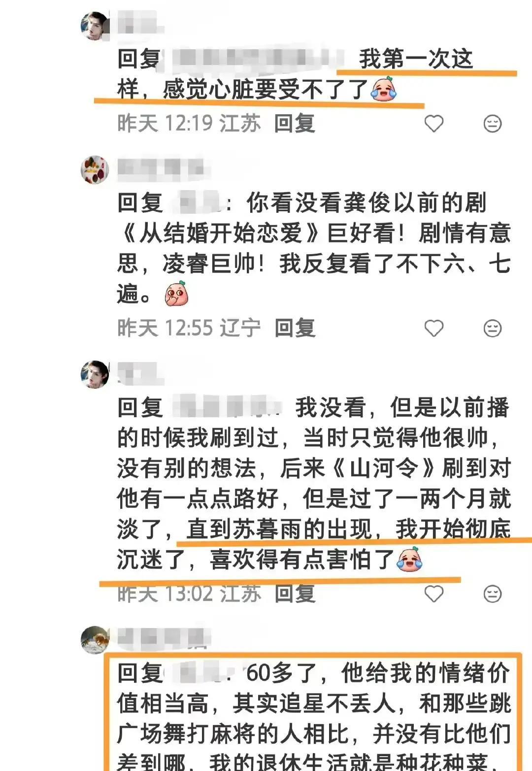Reply to the 12:19 Jiangsu comment
The image size is (532, 771).
point(295,123)
